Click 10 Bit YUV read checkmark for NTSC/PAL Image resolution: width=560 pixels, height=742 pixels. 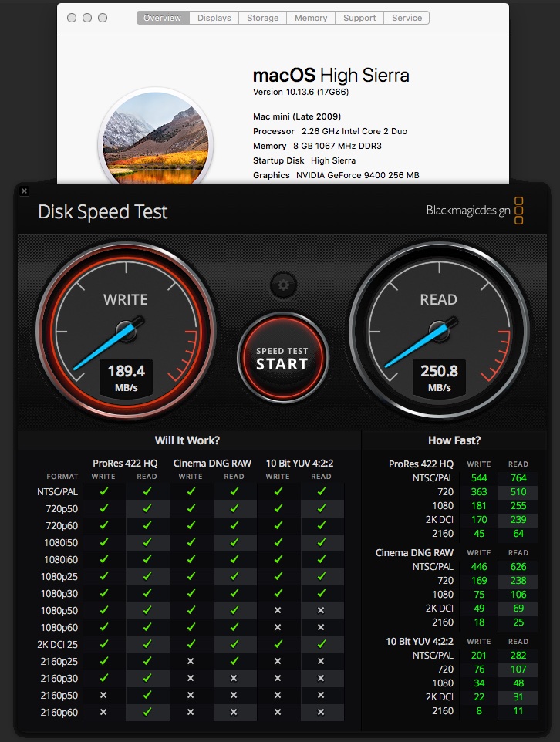coord(322,491)
